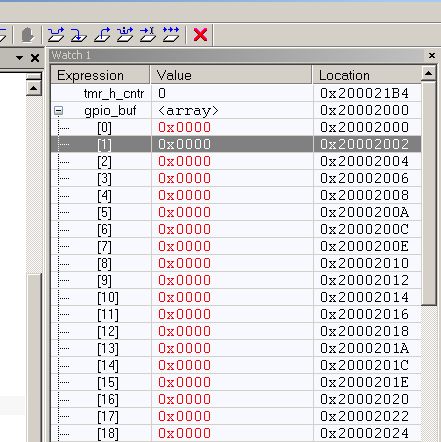Screen dimensions: 441x442
Task: Select the tmr_h_cntr watch expression
Action: tap(114, 94)
